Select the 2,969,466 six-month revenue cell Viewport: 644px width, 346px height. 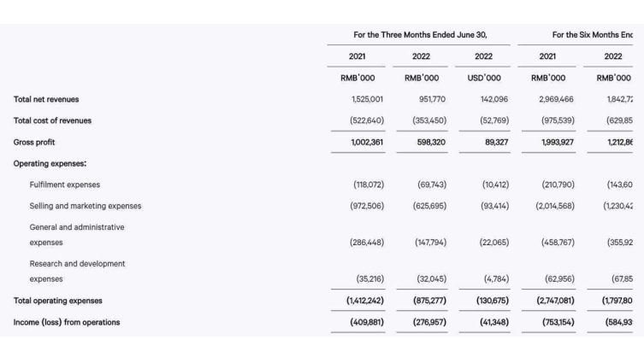[556, 99]
